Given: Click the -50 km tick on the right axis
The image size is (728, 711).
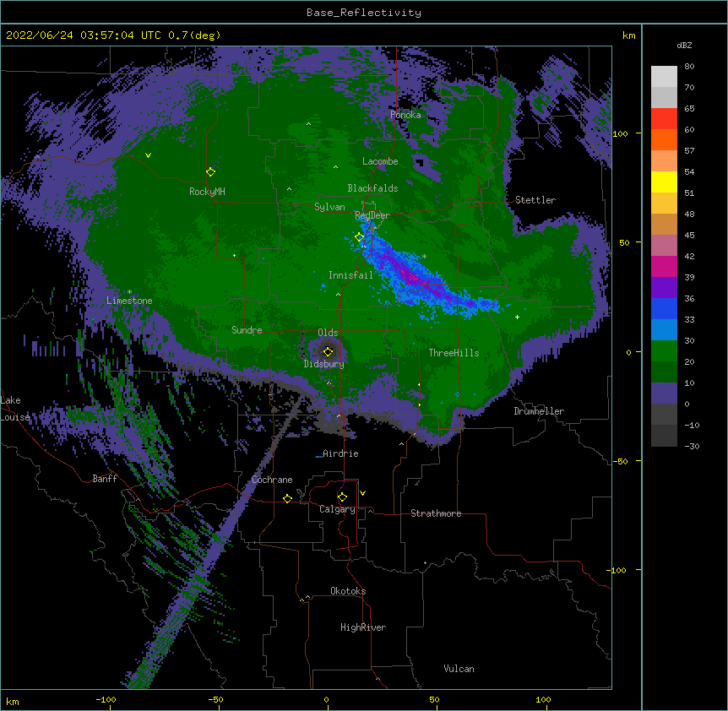Looking at the screenshot, I should pos(620,461).
